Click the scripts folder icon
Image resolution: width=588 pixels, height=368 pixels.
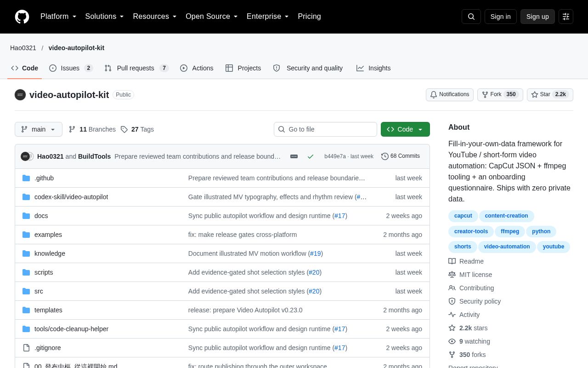click(x=26, y=272)
